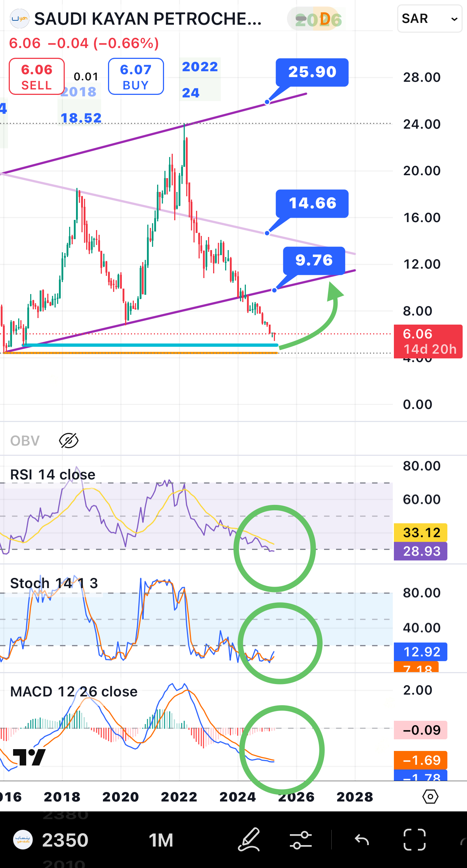Click the 2024 date axis label

[x=238, y=797]
